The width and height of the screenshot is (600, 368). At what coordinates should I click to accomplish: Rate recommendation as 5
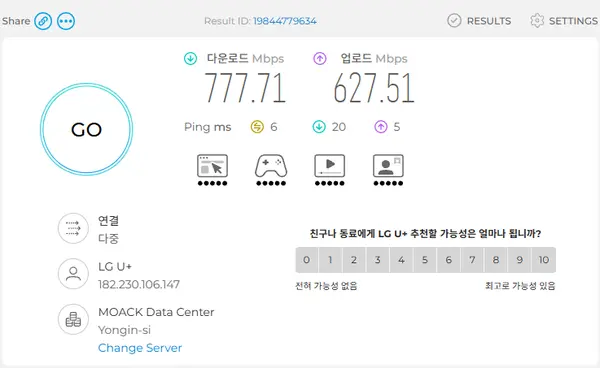coord(425,260)
